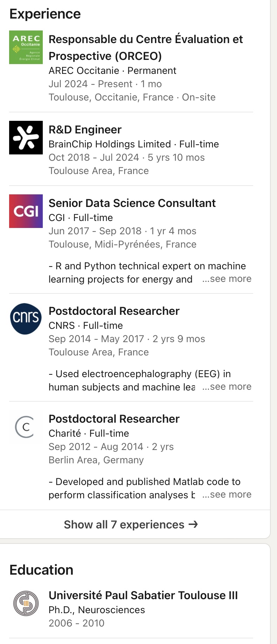Expand Charité description via see more
This screenshot has width=277, height=644.
tap(227, 494)
